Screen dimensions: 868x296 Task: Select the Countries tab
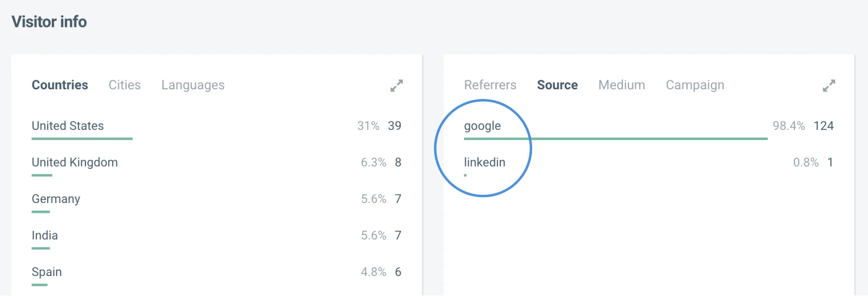59,85
